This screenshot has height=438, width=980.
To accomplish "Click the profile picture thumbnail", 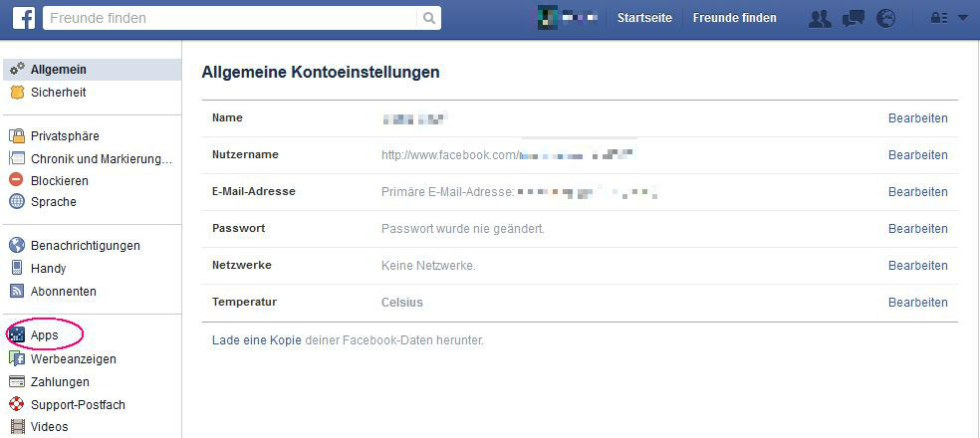I will pyautogui.click(x=547, y=18).
